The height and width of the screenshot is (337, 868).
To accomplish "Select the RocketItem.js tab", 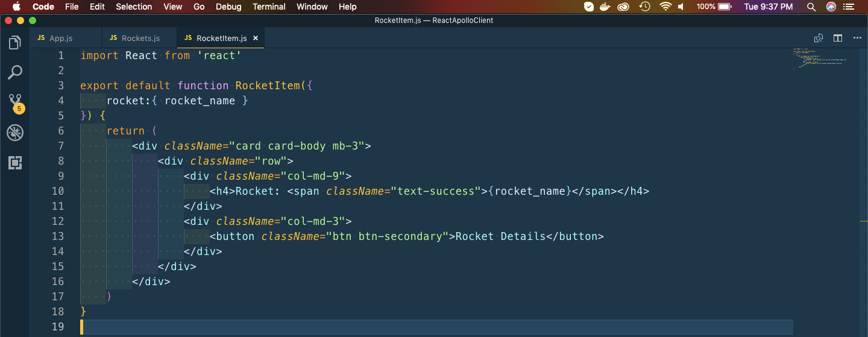I will point(221,38).
